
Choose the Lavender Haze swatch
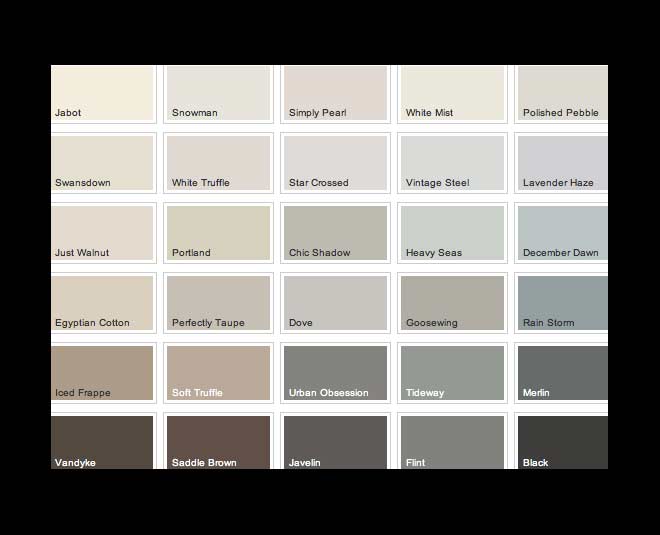click(563, 163)
